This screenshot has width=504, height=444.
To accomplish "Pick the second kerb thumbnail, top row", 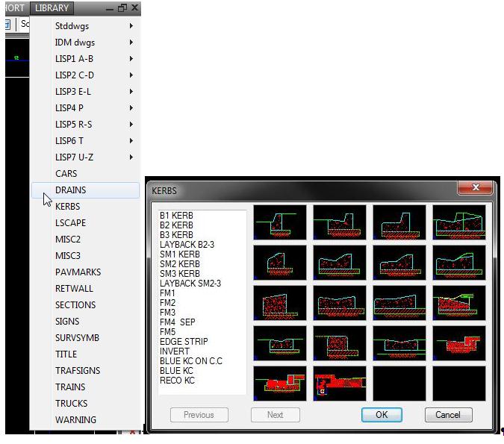I will (340, 222).
